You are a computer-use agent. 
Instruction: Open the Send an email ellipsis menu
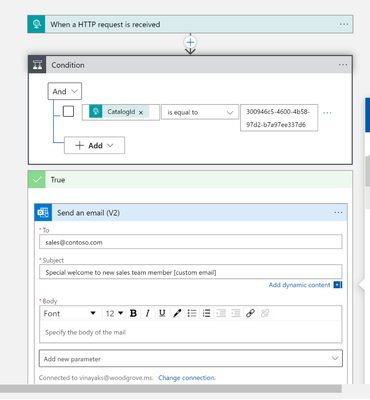click(x=338, y=213)
